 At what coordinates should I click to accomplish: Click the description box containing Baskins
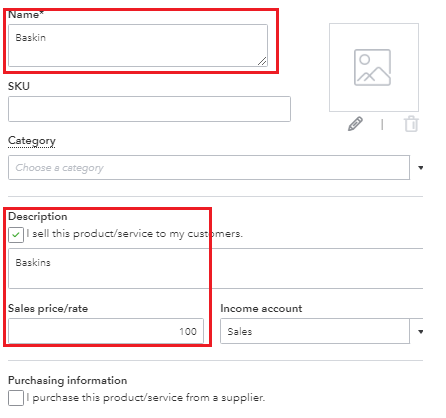tap(216, 268)
